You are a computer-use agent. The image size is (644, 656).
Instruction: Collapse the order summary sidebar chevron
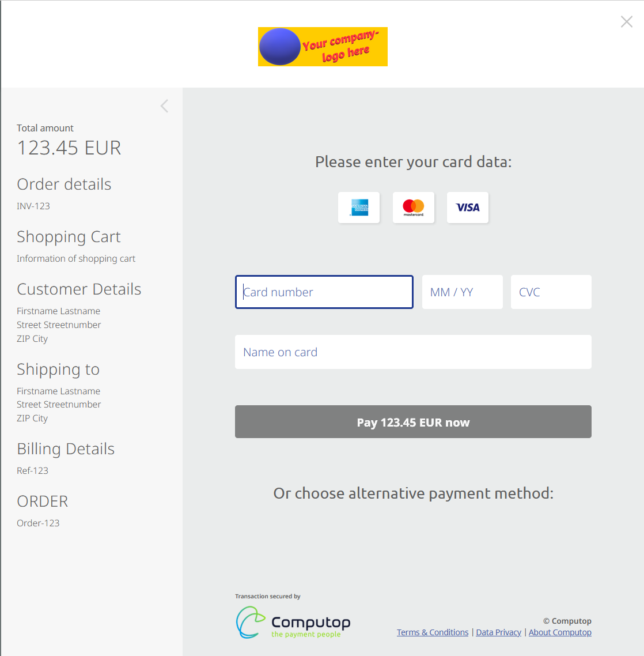coord(164,106)
